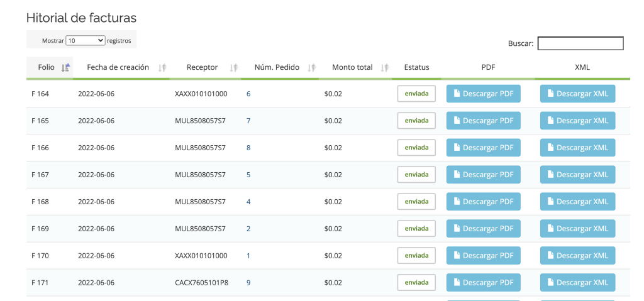Download XML for invoice F 165
The image size is (644, 301).
click(x=577, y=121)
